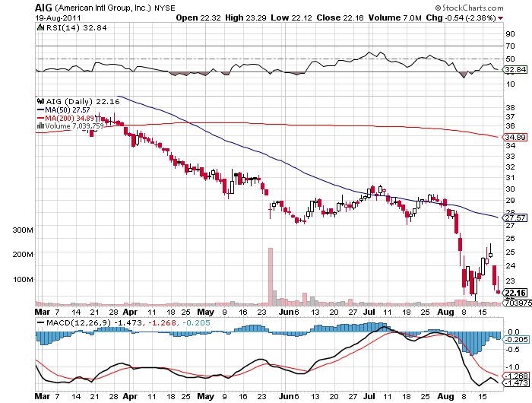
Task: Click the Volume 7,039,759 legend text
Action: click(74, 126)
